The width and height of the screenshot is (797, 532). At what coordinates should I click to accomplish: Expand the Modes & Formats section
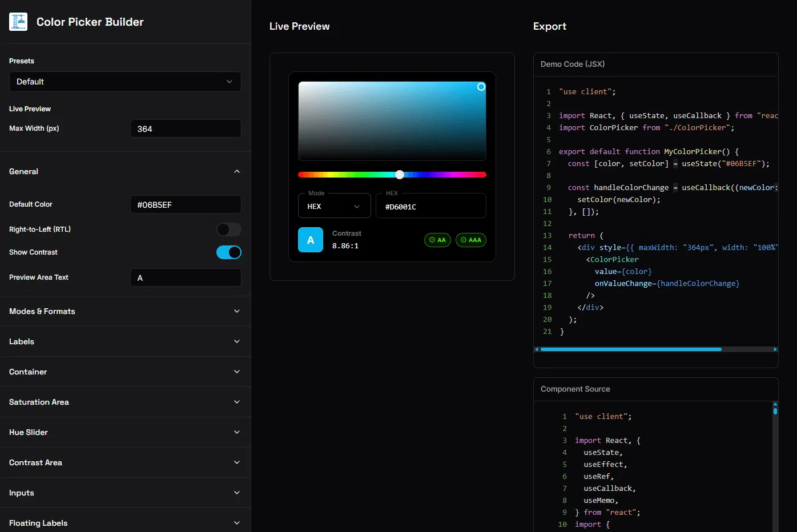(x=125, y=311)
